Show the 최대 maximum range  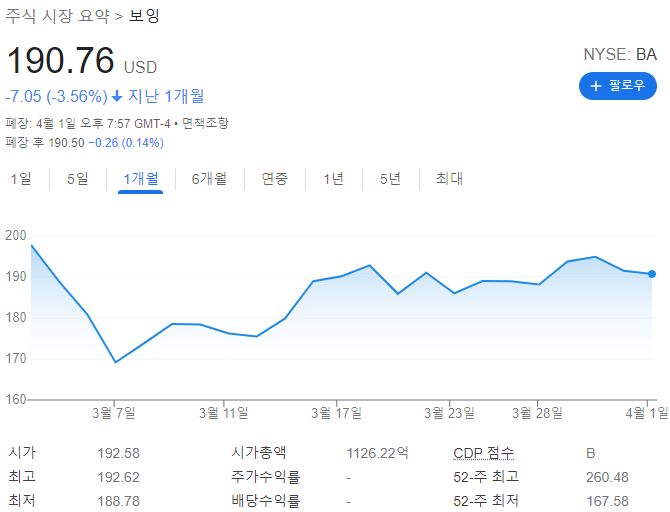450,179
